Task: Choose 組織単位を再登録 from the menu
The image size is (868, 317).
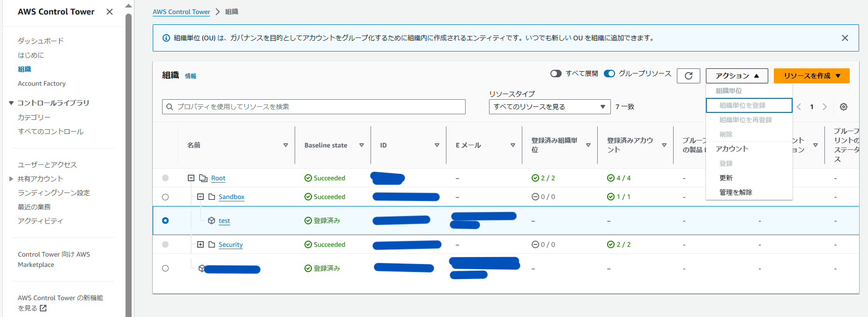Action: 749,120
